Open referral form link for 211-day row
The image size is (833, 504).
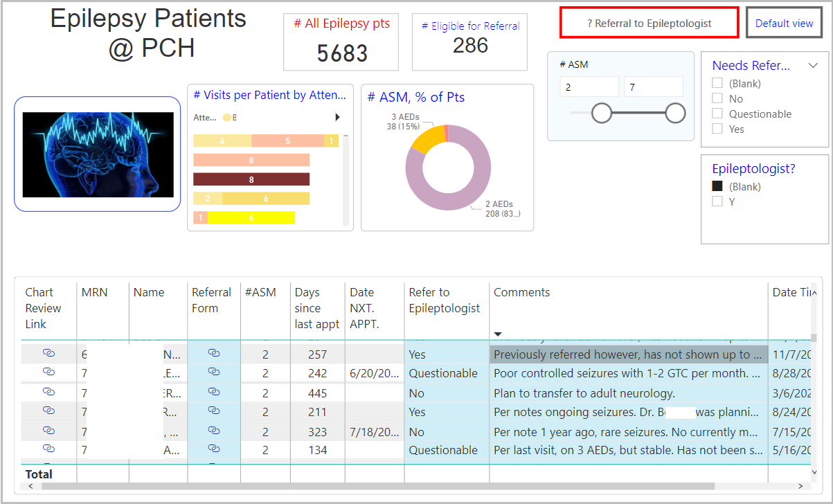(x=214, y=412)
